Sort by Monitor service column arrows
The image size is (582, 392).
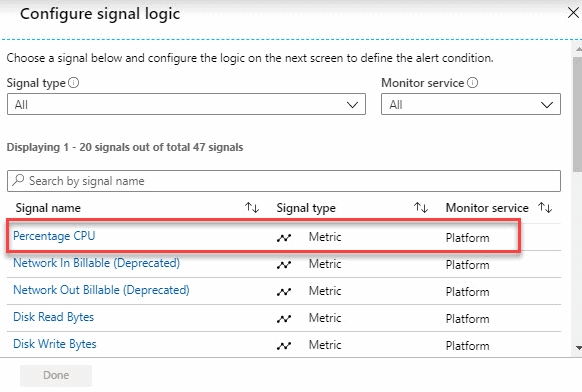[545, 208]
